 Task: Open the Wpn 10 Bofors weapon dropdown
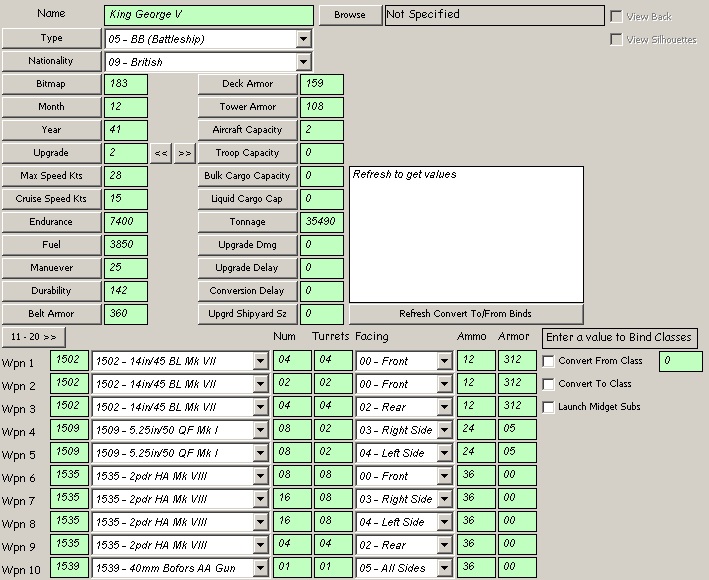[x=260, y=568]
